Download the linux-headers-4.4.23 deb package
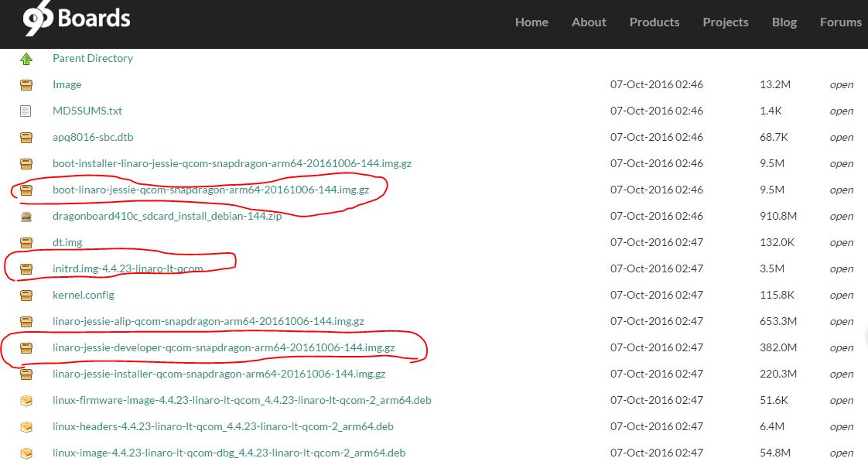The width and height of the screenshot is (868, 465). pyautogui.click(x=223, y=426)
